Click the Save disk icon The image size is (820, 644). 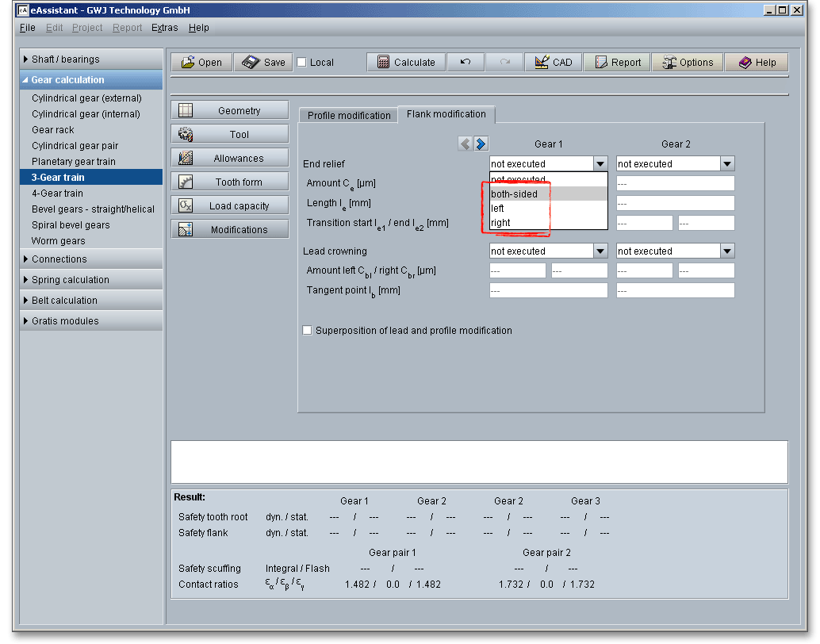251,63
